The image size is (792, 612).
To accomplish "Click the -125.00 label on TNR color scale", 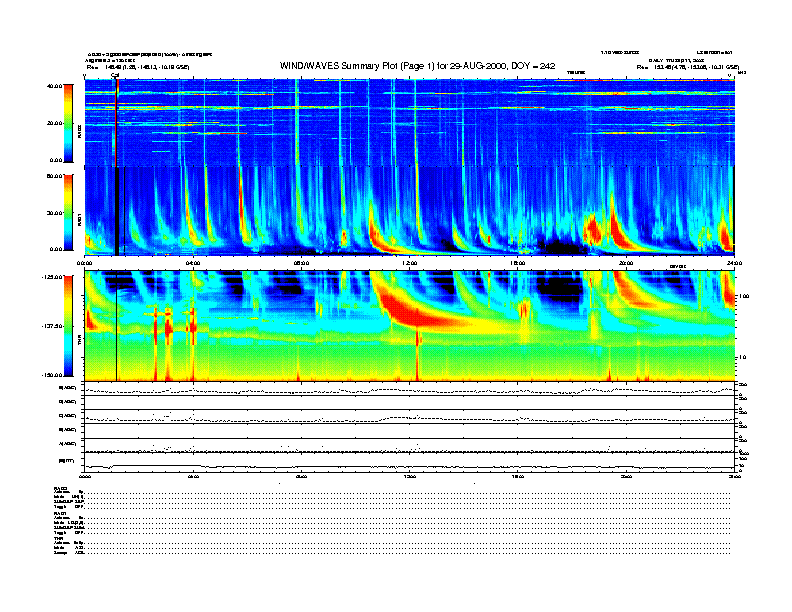I will tap(52, 277).
